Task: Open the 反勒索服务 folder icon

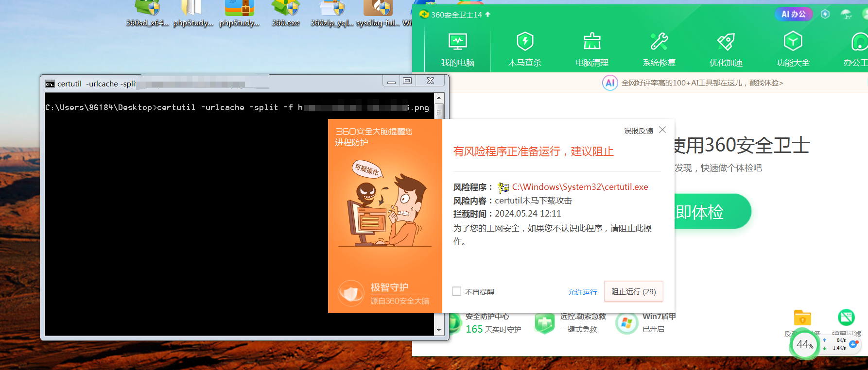Action: pyautogui.click(x=802, y=318)
